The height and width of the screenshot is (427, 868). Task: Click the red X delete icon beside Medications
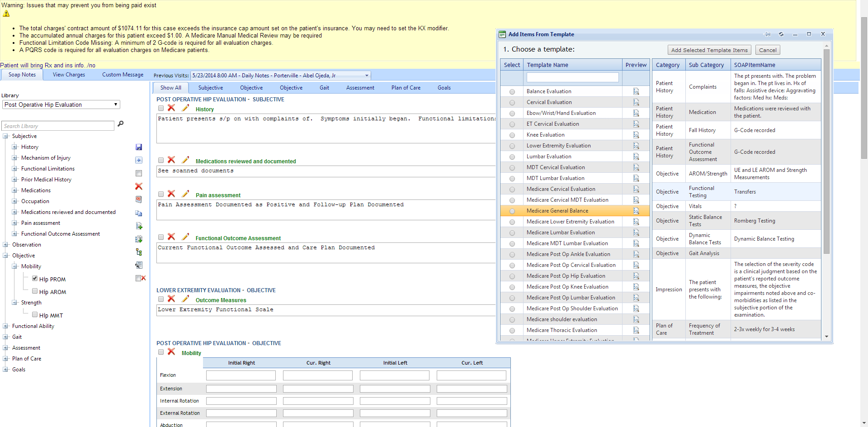pos(139,186)
